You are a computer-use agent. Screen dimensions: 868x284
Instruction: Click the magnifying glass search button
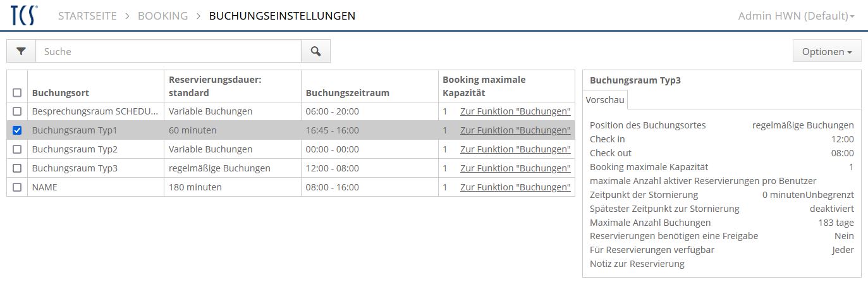tap(315, 52)
